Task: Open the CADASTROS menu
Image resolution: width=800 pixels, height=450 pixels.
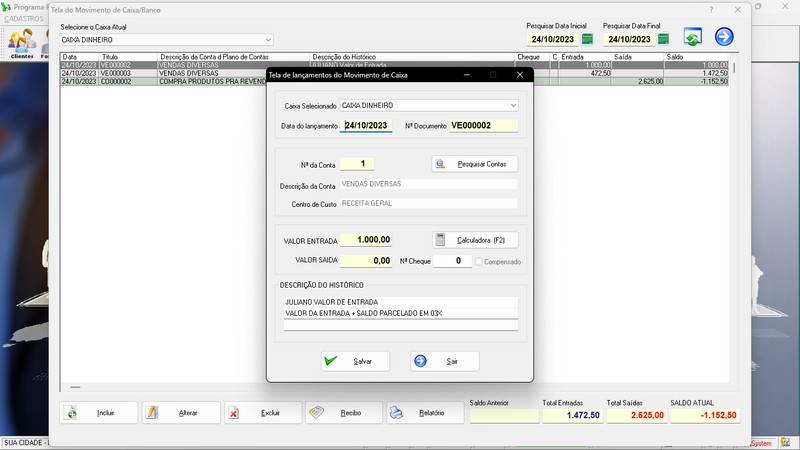Action: click(x=25, y=19)
